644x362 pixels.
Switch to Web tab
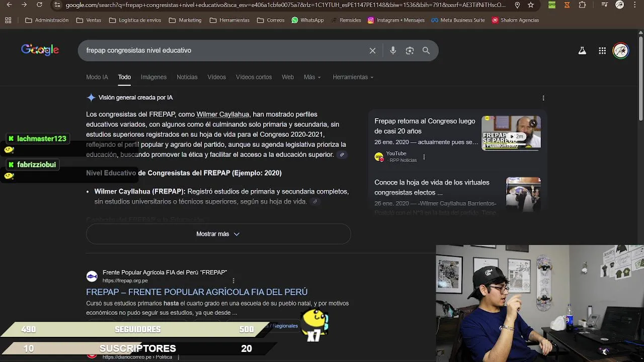click(288, 77)
